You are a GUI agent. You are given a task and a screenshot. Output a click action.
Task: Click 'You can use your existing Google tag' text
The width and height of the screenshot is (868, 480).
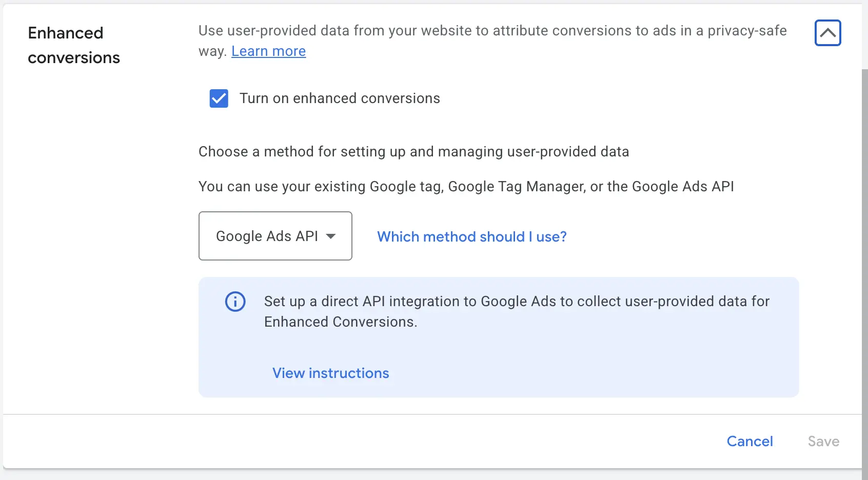click(466, 187)
